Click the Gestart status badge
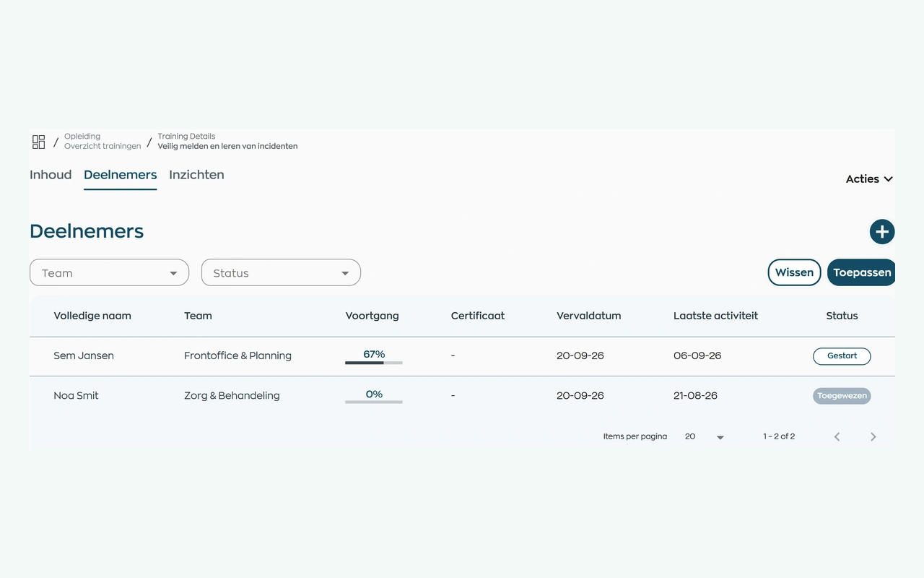This screenshot has width=924, height=578. 842,356
